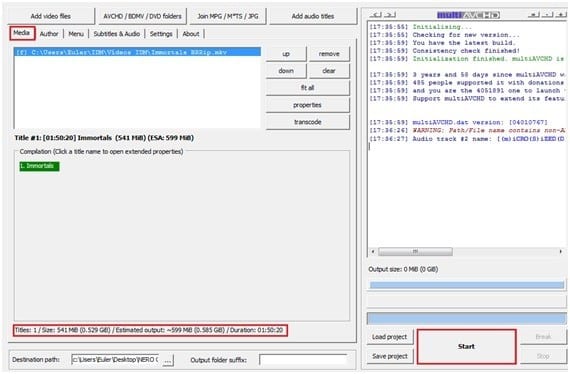Screen dimensions: 570x374
Task: Click the Output folder suffix field
Action: [x=303, y=360]
